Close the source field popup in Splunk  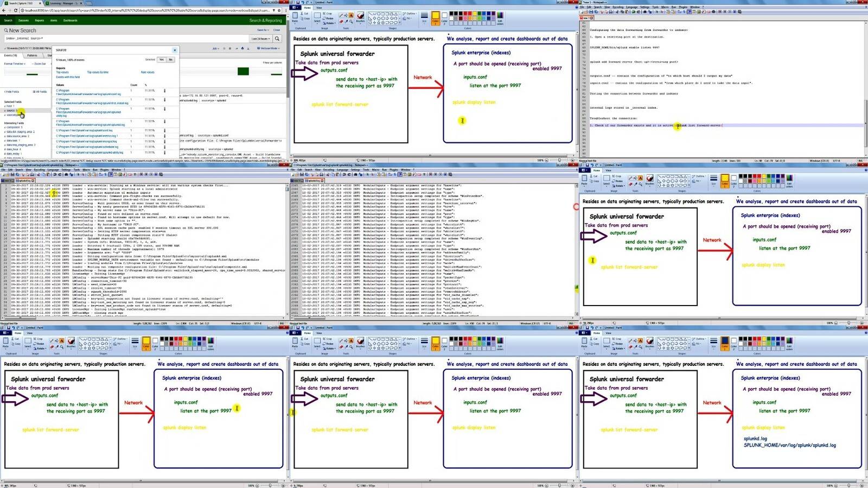pyautogui.click(x=175, y=50)
